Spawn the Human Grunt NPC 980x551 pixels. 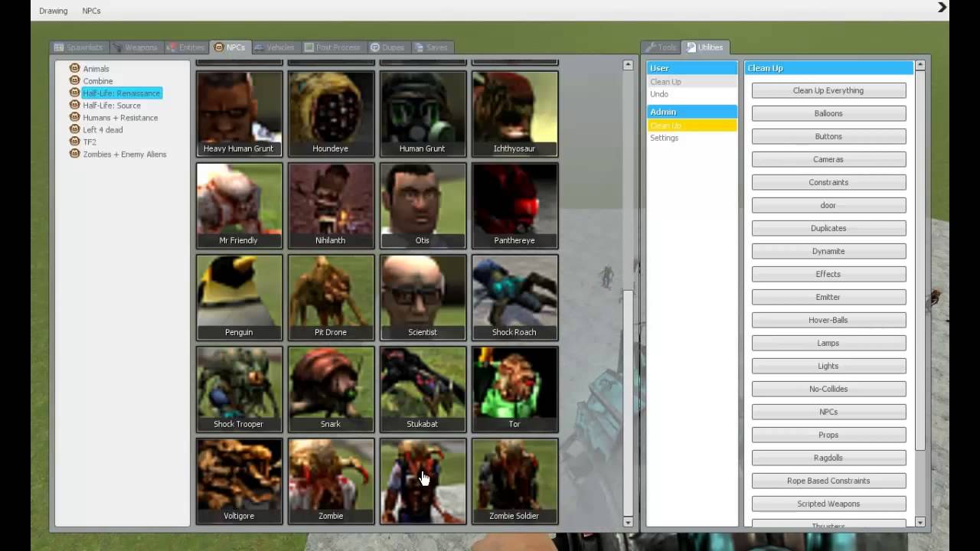point(423,114)
